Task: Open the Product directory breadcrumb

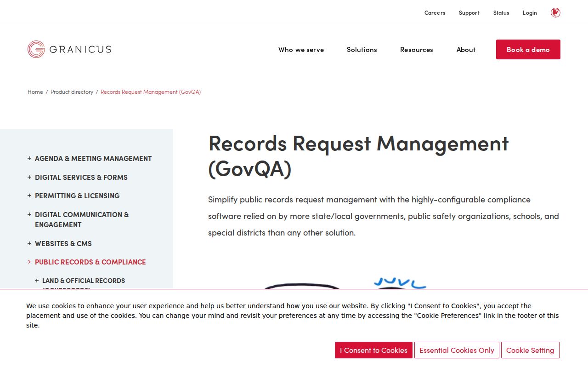Action: coord(72,92)
